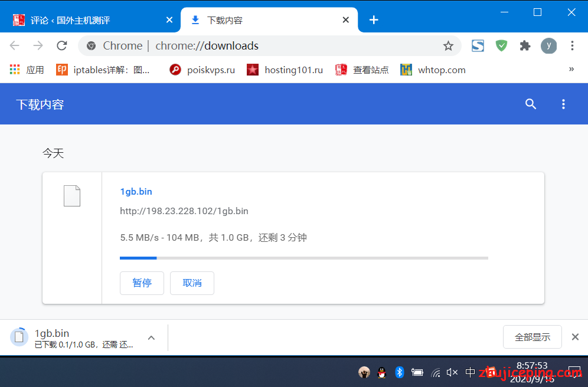Open a new tab with the plus button
588x387 pixels.
374,20
